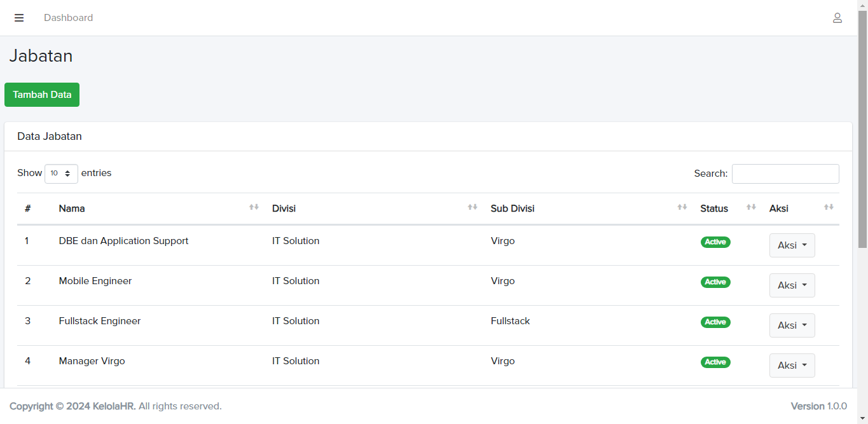Open the hamburger sidebar menu
The image size is (868, 424).
coord(19,18)
